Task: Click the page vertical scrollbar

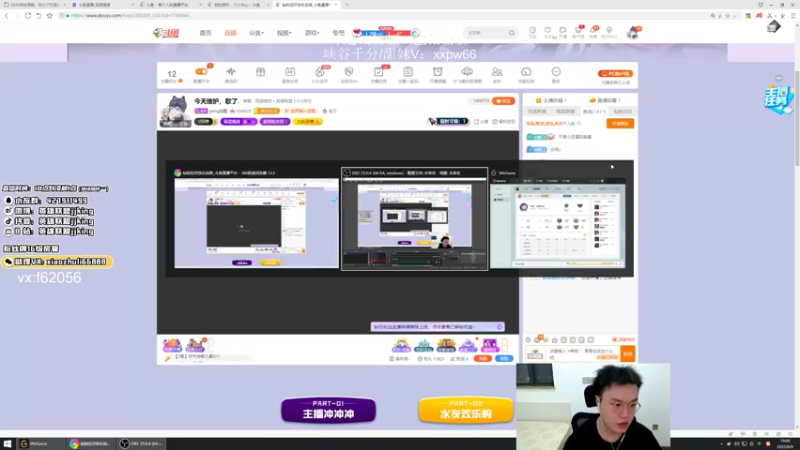Action: coord(797,117)
